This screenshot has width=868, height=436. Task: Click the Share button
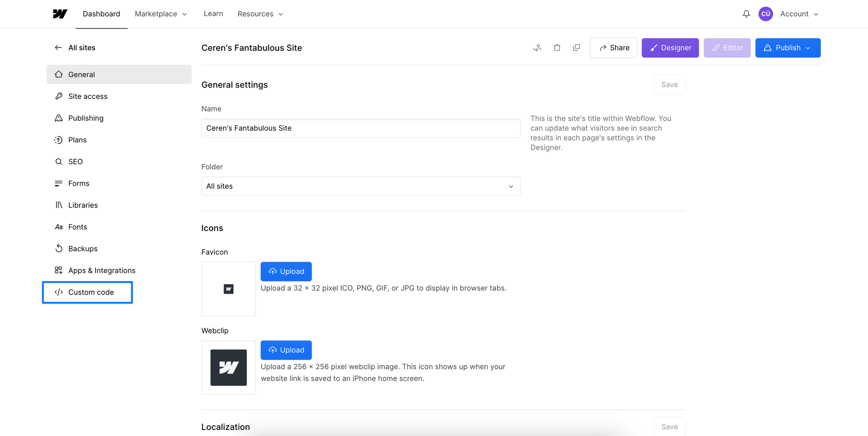tap(614, 48)
